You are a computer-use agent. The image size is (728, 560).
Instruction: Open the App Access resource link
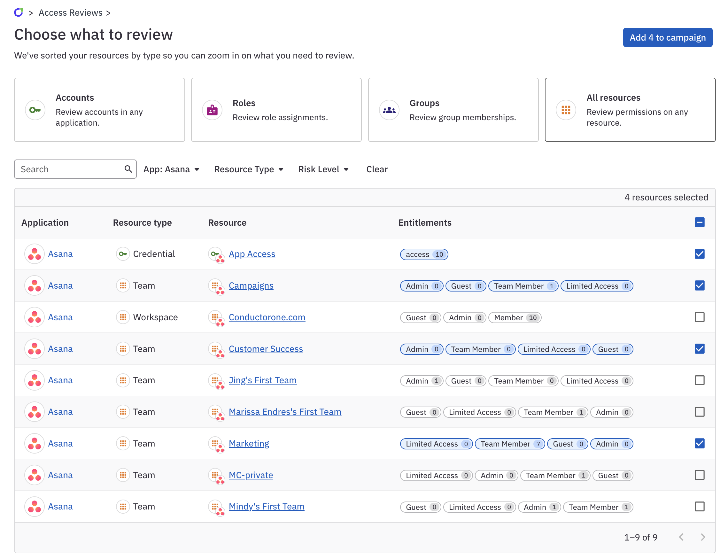coord(252,254)
